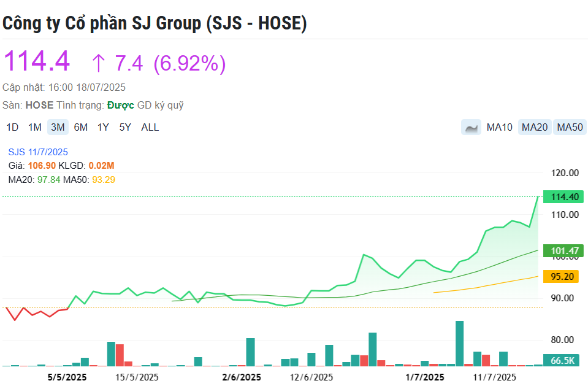Click the 120.00 price axis label

[565, 173]
